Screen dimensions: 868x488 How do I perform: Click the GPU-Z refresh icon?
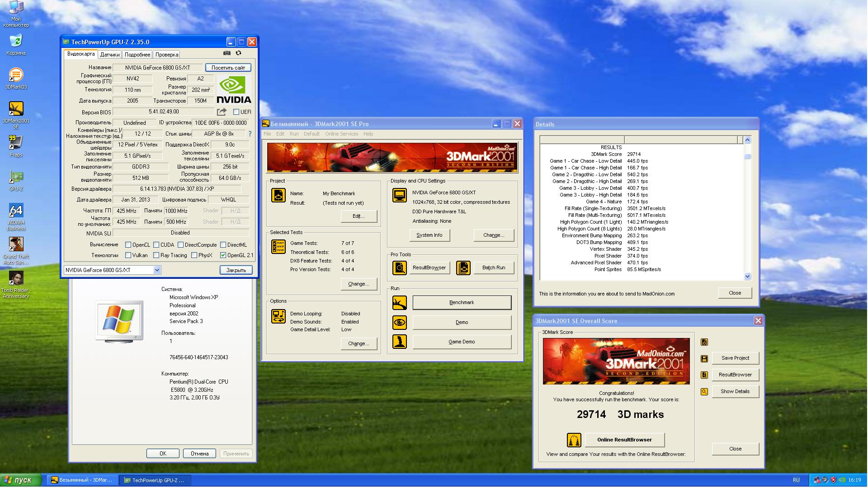click(238, 53)
